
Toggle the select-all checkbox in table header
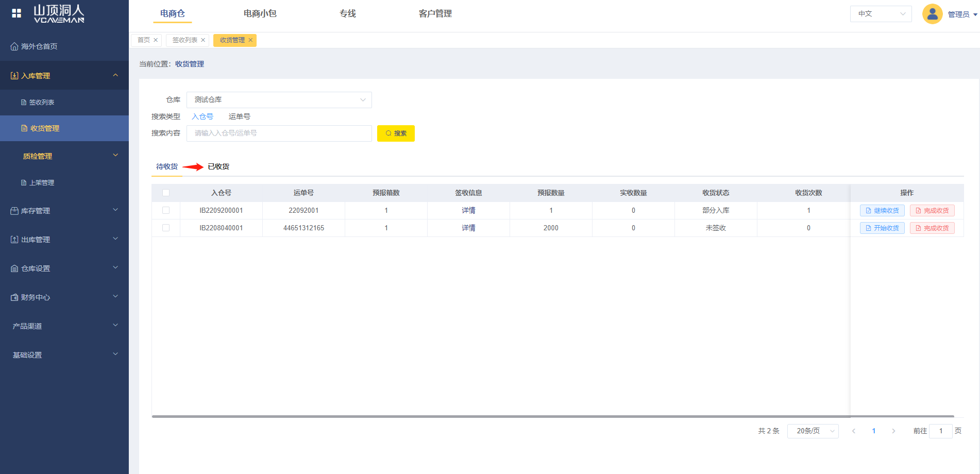(166, 193)
